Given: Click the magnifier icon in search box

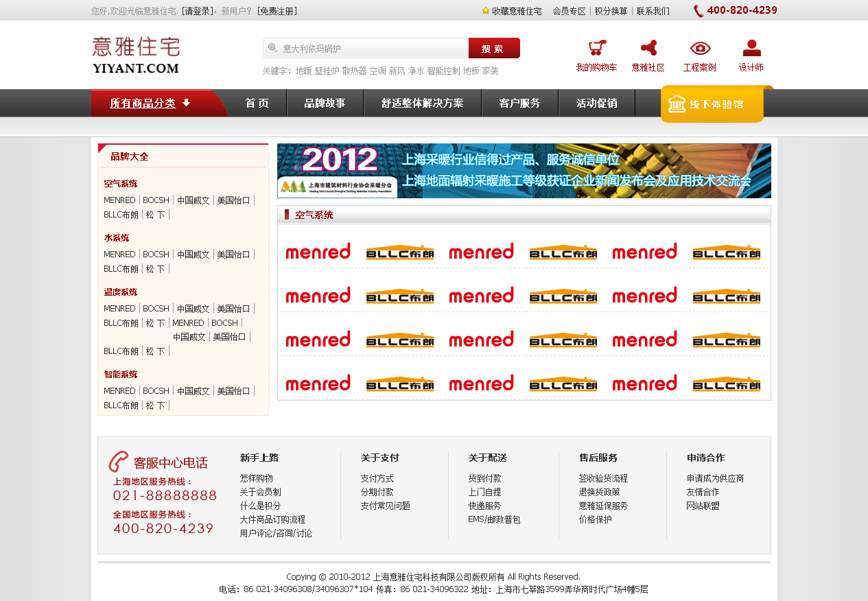Looking at the screenshot, I should click(272, 48).
